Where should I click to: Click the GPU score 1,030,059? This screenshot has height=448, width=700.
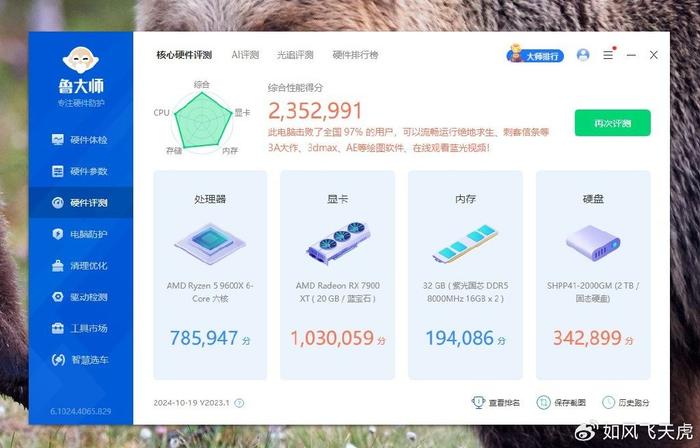click(332, 338)
